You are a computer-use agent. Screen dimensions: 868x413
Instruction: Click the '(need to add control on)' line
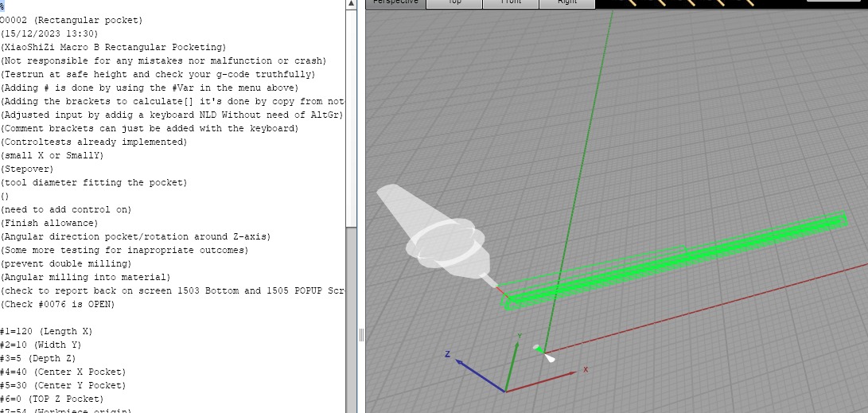point(66,210)
